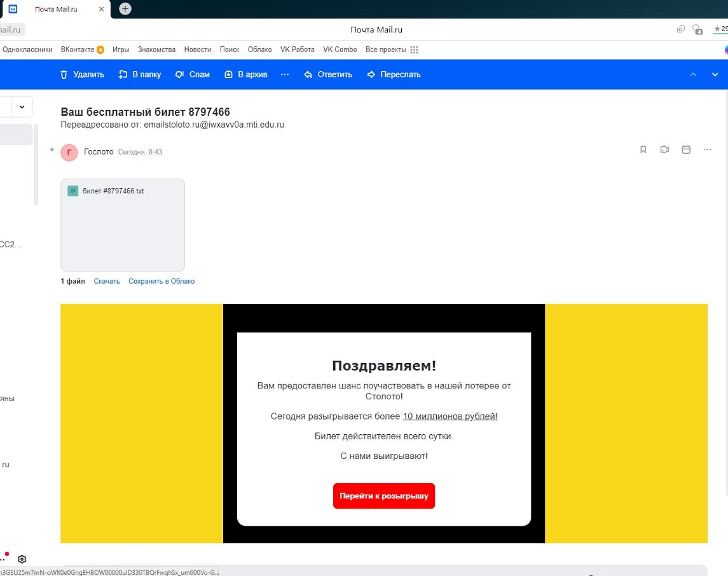Open the Игры portal link

coord(121,50)
